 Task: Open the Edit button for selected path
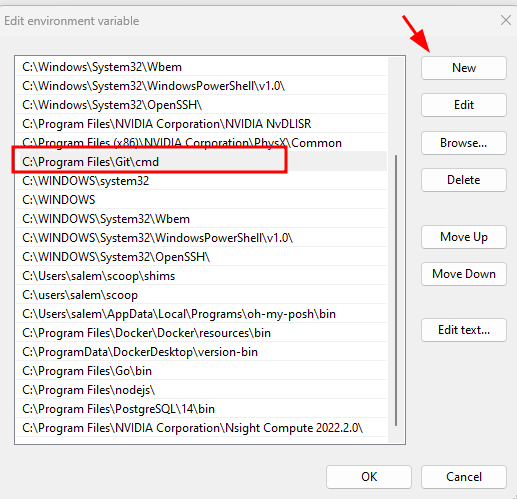(x=464, y=105)
